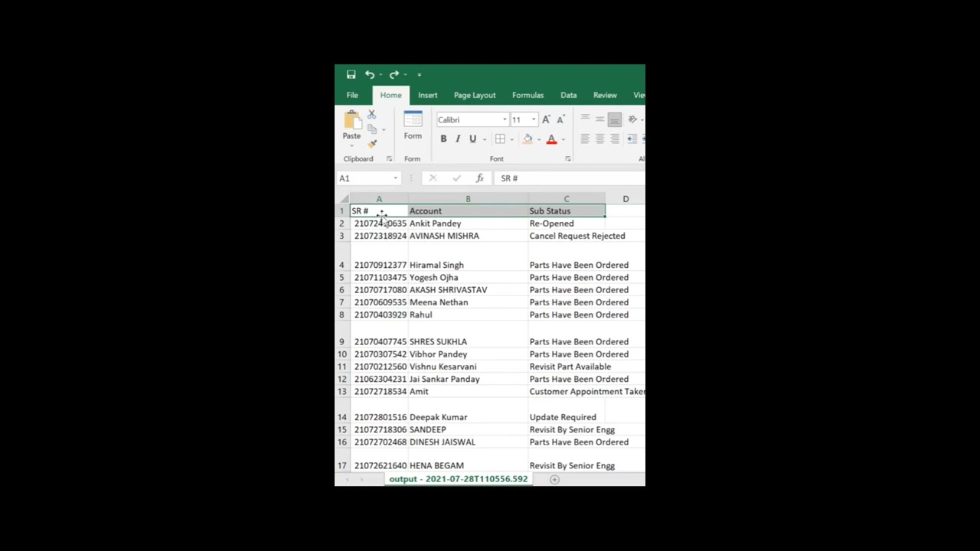
Task: Open the Fill Color dropdown arrow
Action: (539, 139)
